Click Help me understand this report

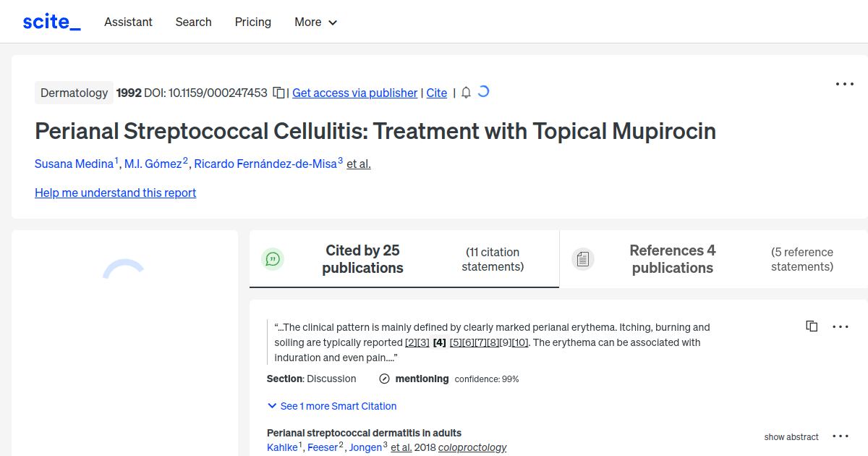tap(115, 193)
